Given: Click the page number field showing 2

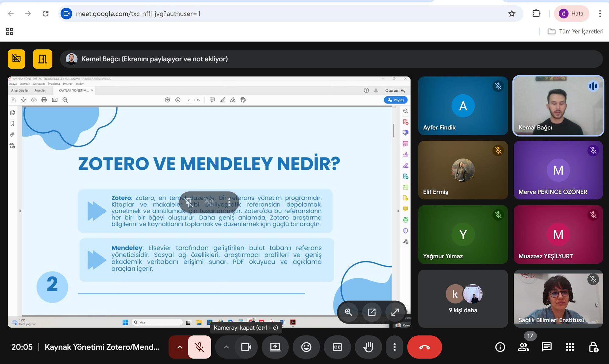Looking at the screenshot, I should (189, 100).
